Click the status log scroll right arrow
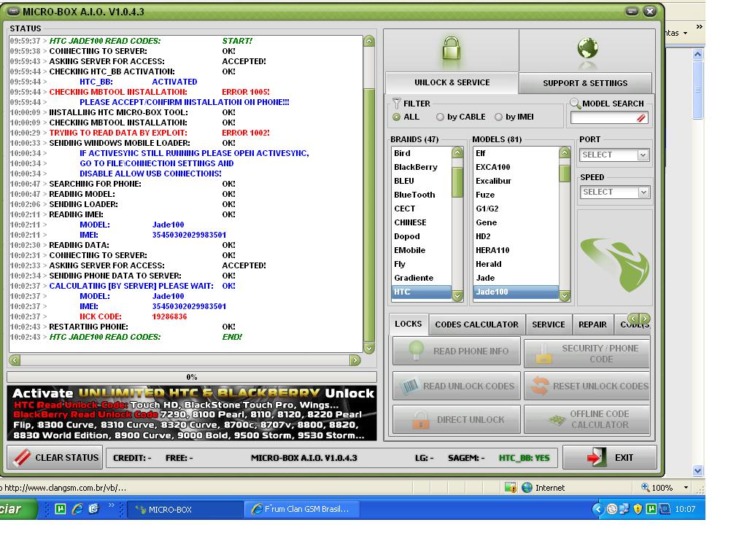The height and width of the screenshot is (560, 747). coord(355,360)
